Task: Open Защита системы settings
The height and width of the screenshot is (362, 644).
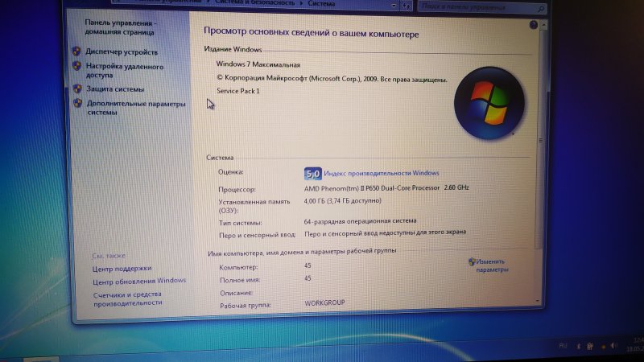Action: click(116, 89)
